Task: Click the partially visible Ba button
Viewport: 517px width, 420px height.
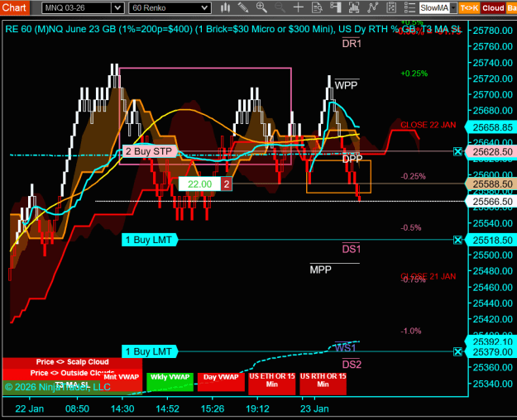Action: point(512,8)
